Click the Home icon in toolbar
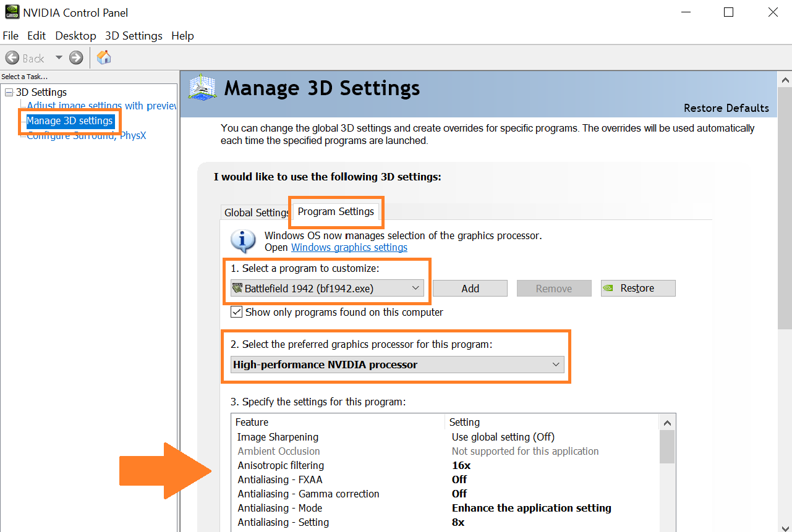 (104, 57)
